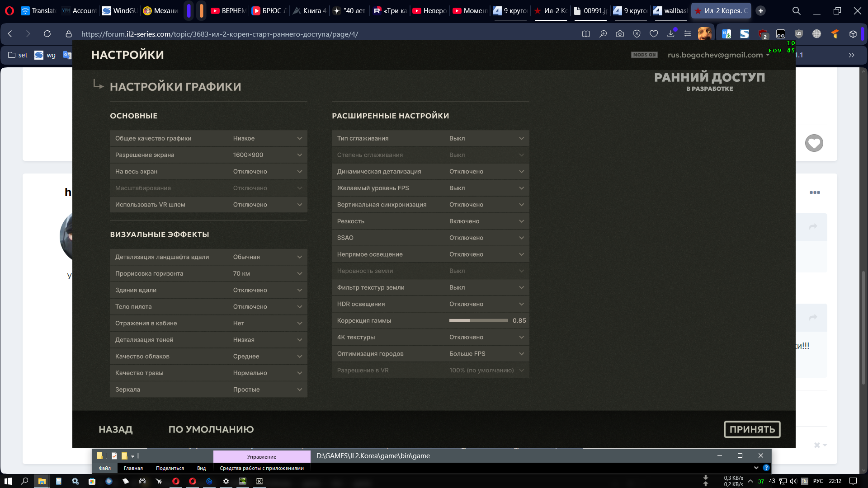Viewport: 868px width, 488px height.
Task: Open Windows Start menu
Action: point(8,481)
